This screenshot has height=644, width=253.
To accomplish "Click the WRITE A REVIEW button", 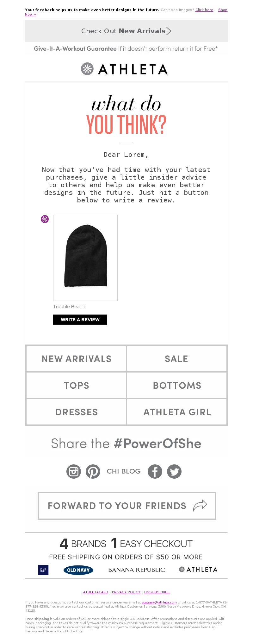I will click(80, 320).
